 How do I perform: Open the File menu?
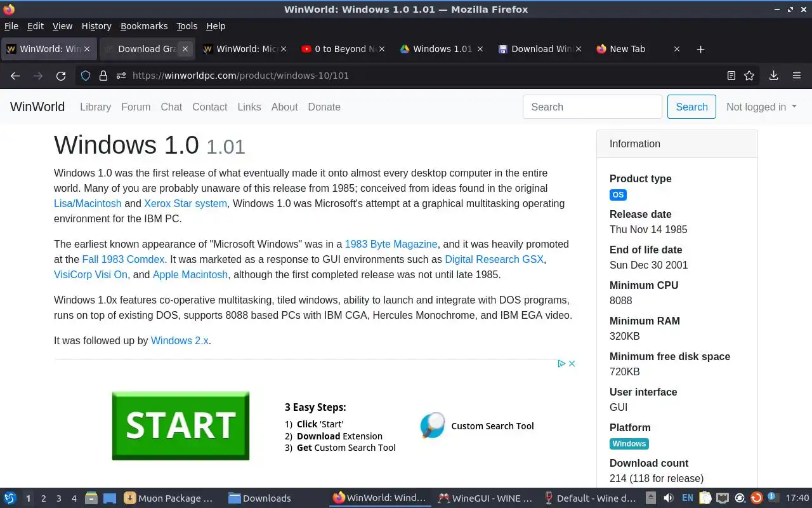pos(11,26)
